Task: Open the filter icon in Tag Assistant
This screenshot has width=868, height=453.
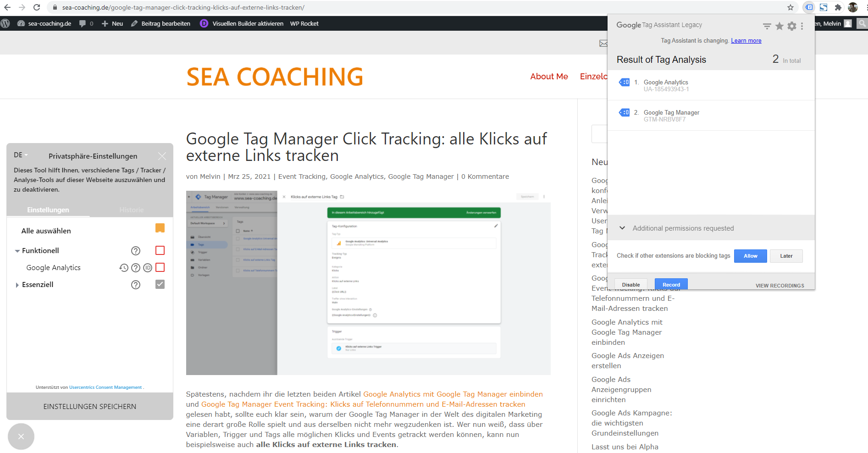Action: coord(767,26)
